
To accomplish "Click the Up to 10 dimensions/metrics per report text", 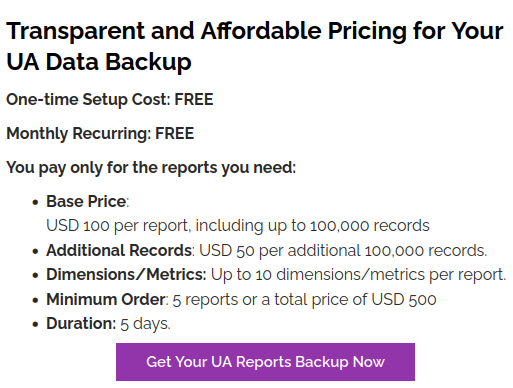I will coord(358,275).
